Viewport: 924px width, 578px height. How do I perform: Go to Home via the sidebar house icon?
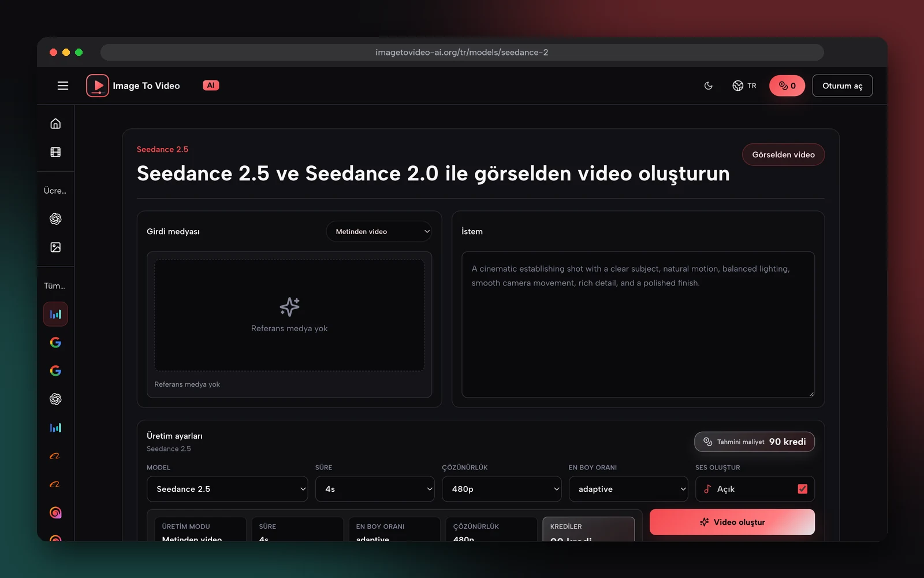pyautogui.click(x=55, y=124)
